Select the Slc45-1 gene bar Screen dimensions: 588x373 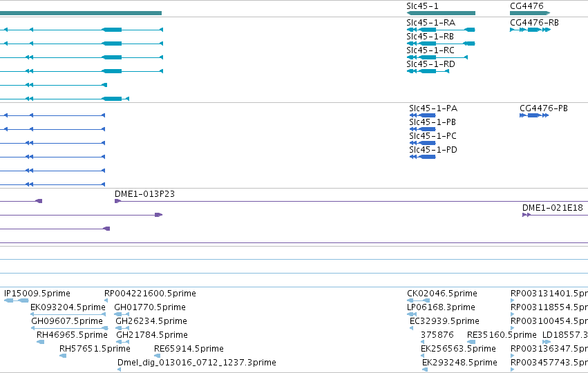441,13
